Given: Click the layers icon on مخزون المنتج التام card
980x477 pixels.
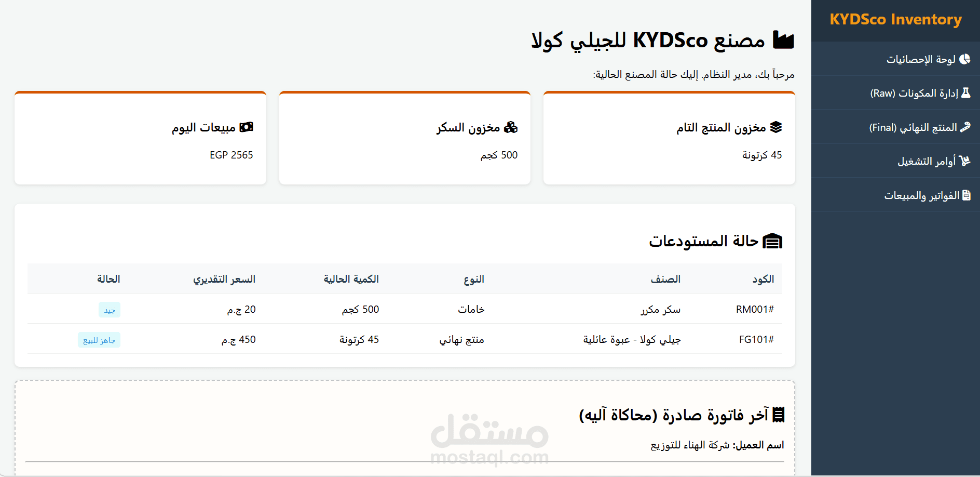Looking at the screenshot, I should click(x=776, y=127).
